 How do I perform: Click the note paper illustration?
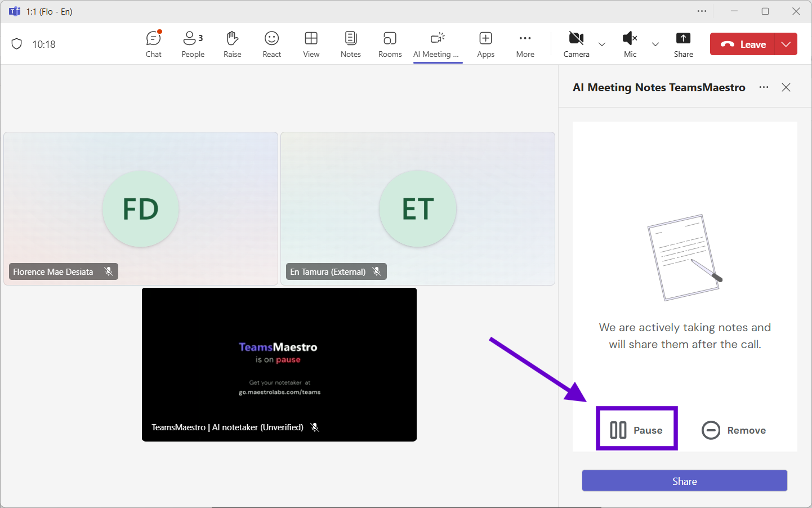(685, 257)
